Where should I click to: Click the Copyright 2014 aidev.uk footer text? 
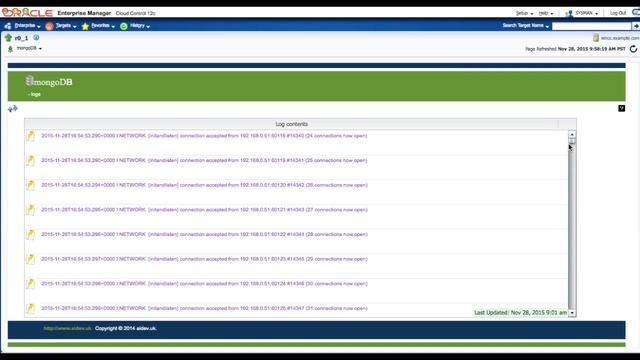point(126,328)
